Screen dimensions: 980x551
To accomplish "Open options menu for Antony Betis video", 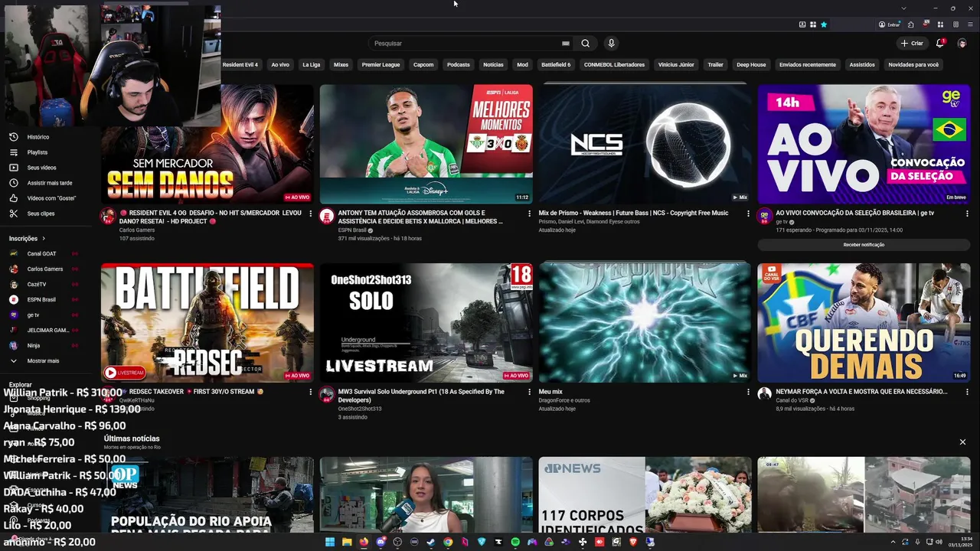I will [529, 214].
